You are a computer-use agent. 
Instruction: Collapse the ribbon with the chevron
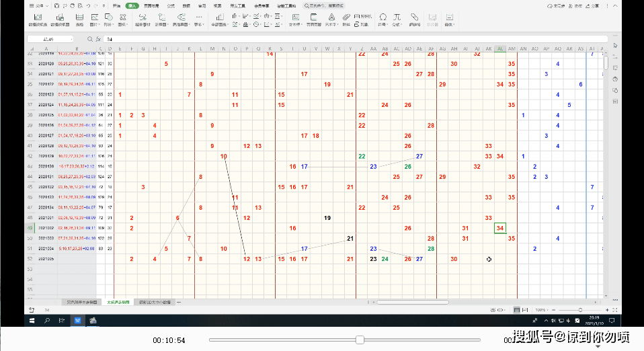pyautogui.click(x=615, y=6)
